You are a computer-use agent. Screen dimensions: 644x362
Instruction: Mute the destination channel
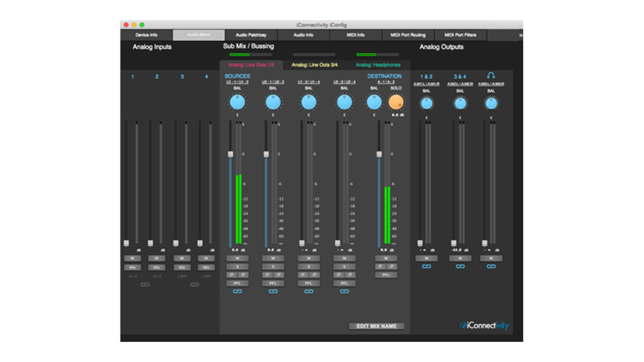click(x=386, y=258)
